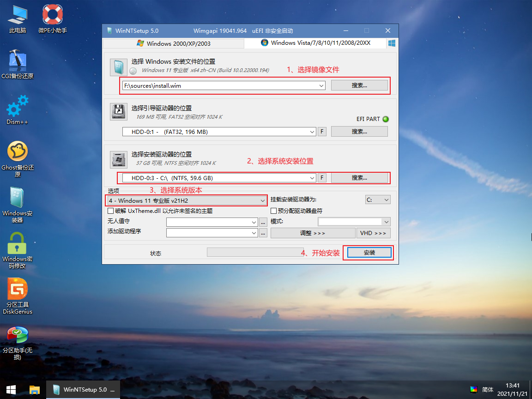532x399 pixels.
Task: Click the F button beside the boot drive
Action: (322, 131)
